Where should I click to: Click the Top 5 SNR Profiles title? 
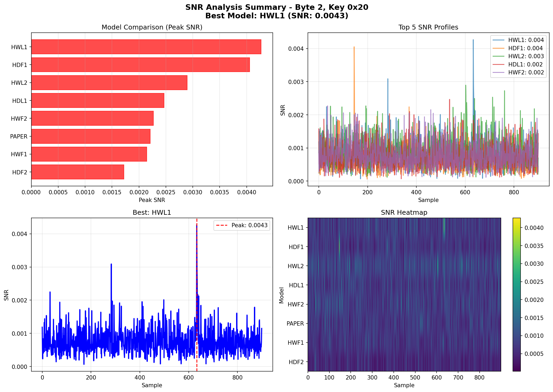428,27
